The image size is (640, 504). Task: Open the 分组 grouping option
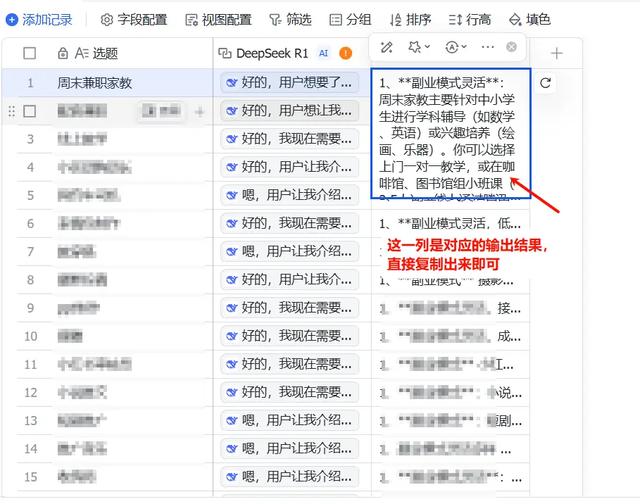[x=350, y=20]
